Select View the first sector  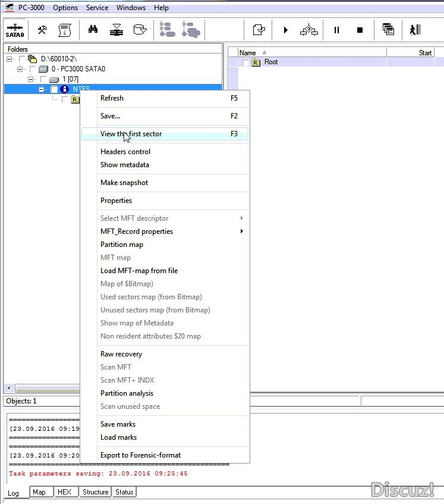coord(165,134)
